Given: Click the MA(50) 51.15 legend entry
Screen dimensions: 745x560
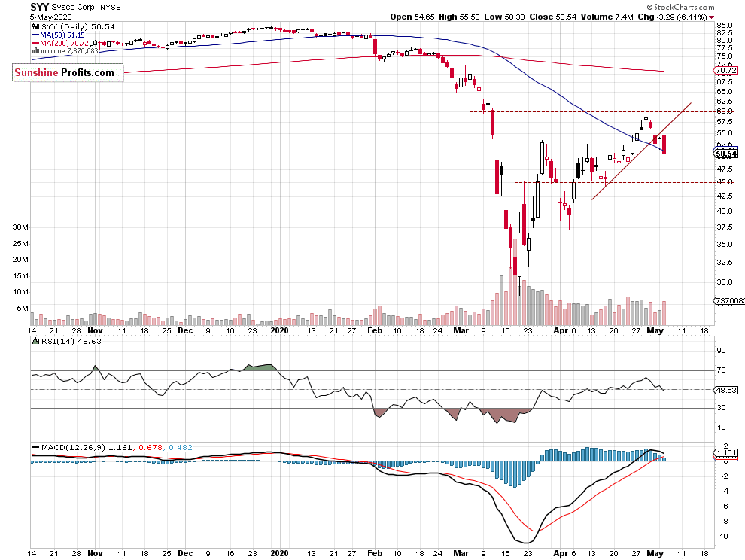Looking at the screenshot, I should click(62, 35).
